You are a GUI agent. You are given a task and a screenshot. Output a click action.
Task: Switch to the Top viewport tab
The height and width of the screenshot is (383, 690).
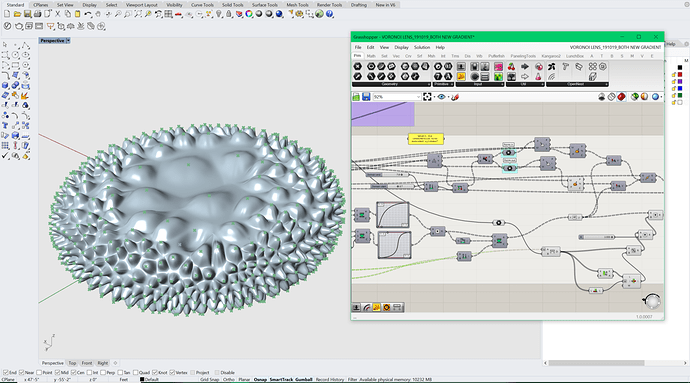pos(72,363)
